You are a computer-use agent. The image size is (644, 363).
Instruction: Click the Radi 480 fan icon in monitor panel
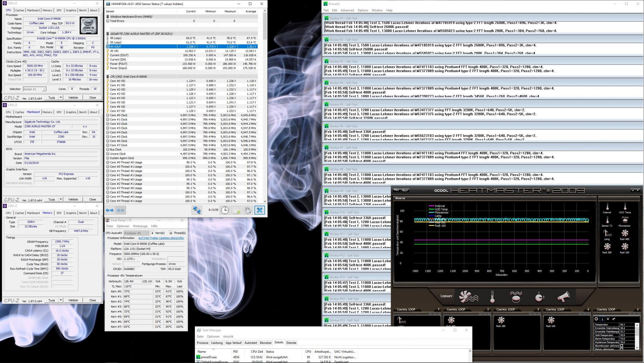coord(625,233)
